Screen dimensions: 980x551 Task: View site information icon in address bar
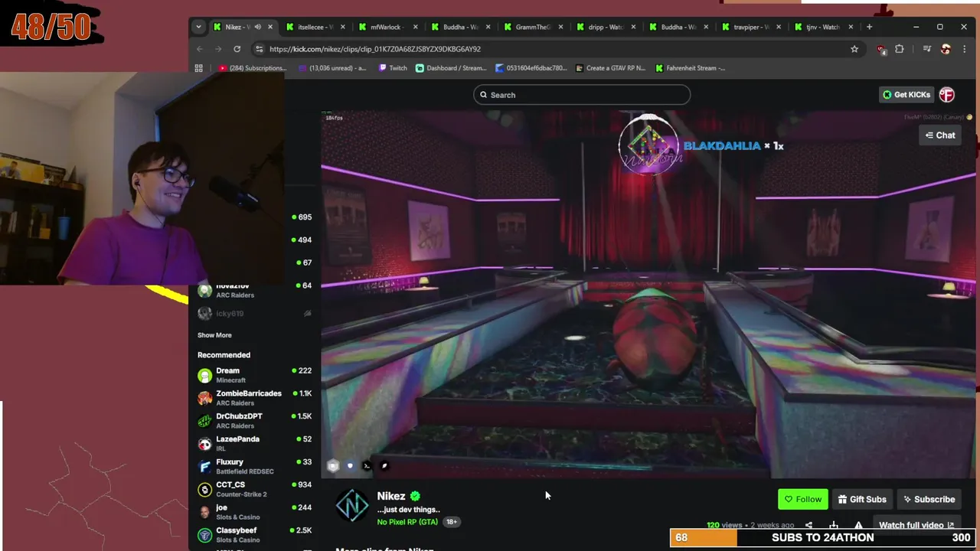(260, 49)
